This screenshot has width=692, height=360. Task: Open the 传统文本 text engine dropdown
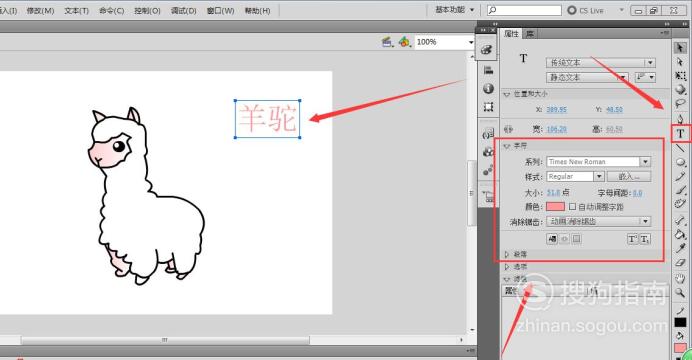pos(601,63)
